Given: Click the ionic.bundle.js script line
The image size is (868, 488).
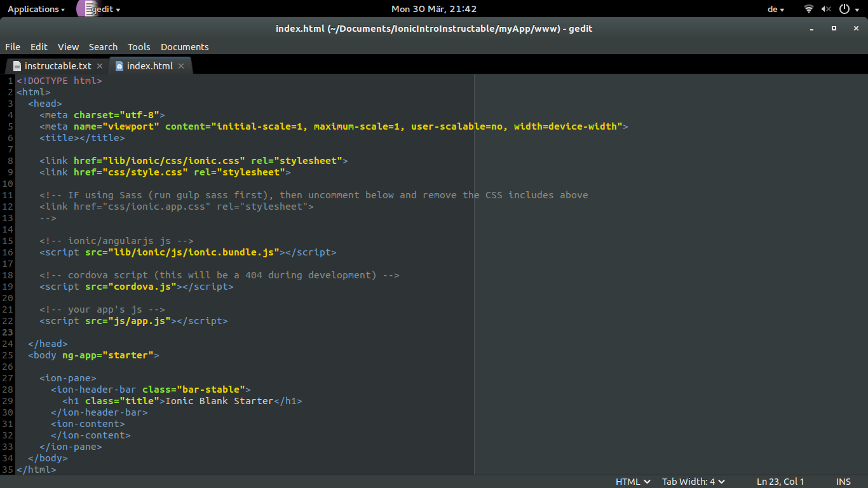Looking at the screenshot, I should pyautogui.click(x=188, y=252).
